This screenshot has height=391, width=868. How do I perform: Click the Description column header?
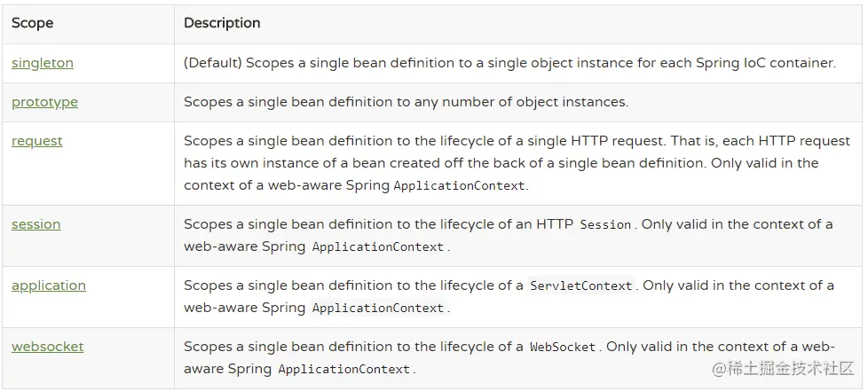pos(222,23)
